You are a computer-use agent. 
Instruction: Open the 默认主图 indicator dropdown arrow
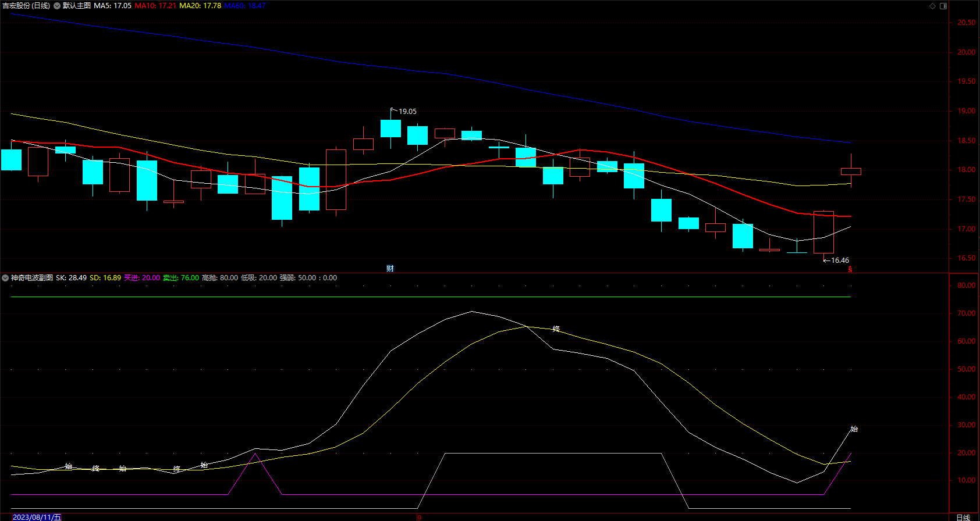click(x=57, y=6)
